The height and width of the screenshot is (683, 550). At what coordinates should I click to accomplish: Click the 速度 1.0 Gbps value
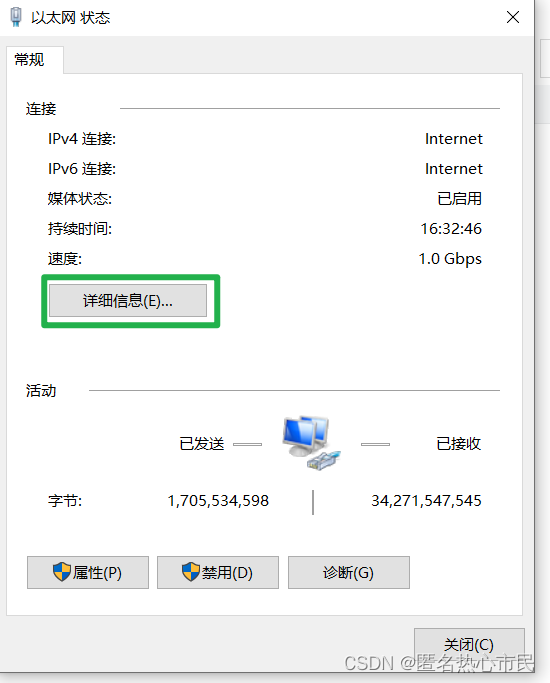pyautogui.click(x=450, y=259)
